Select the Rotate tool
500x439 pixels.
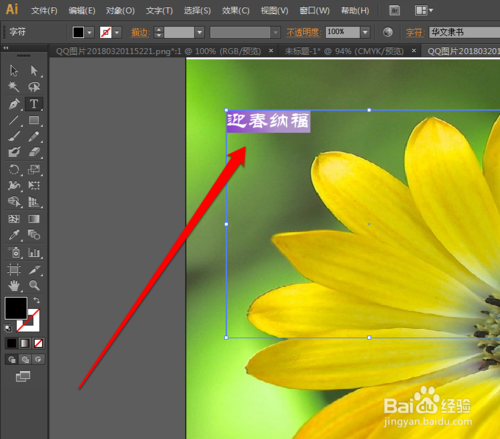14,169
